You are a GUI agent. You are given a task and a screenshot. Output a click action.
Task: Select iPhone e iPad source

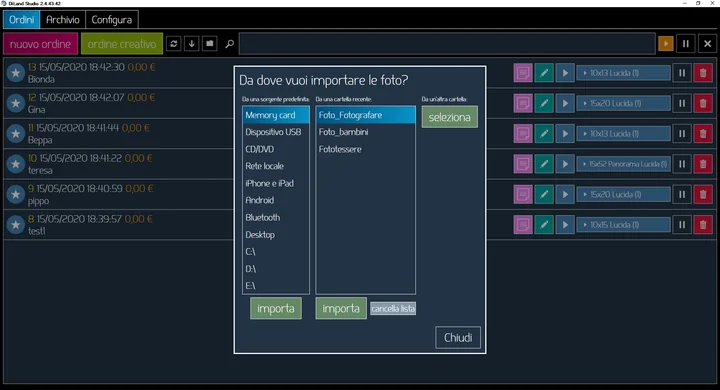276,183
